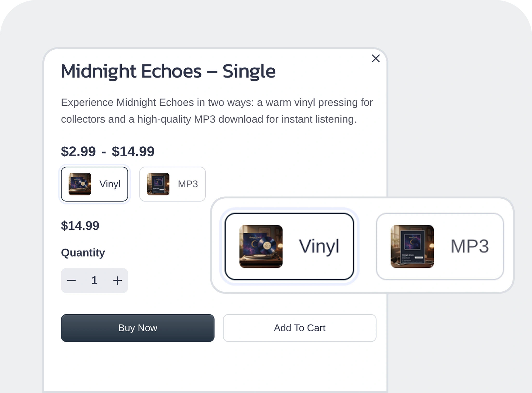The width and height of the screenshot is (532, 393).
Task: Click the small MP3 cover thumbnail
Action: pyautogui.click(x=158, y=184)
